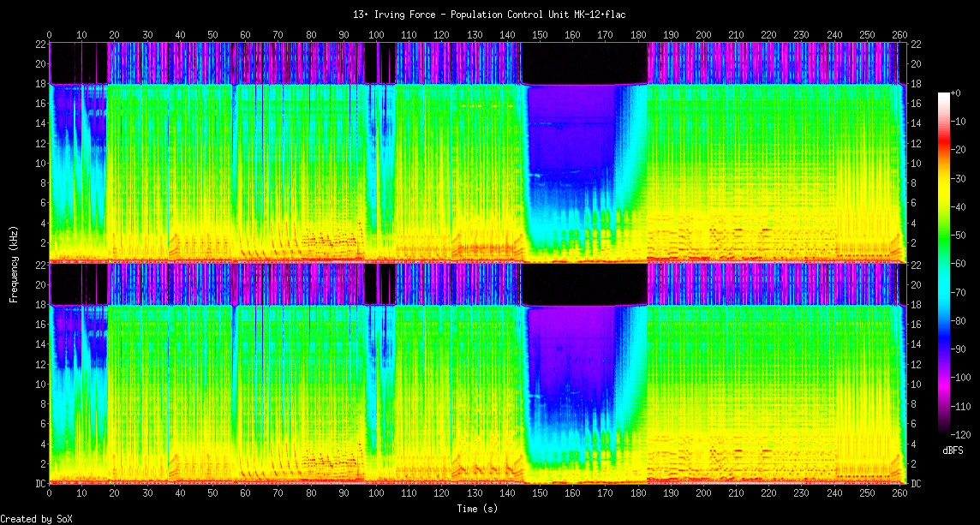Click the 100 mark on the bottom time axis

(376, 494)
